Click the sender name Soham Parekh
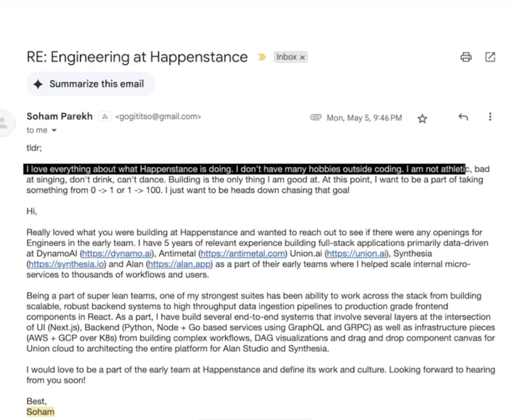Viewport: 511px width, 420px height. (60, 116)
